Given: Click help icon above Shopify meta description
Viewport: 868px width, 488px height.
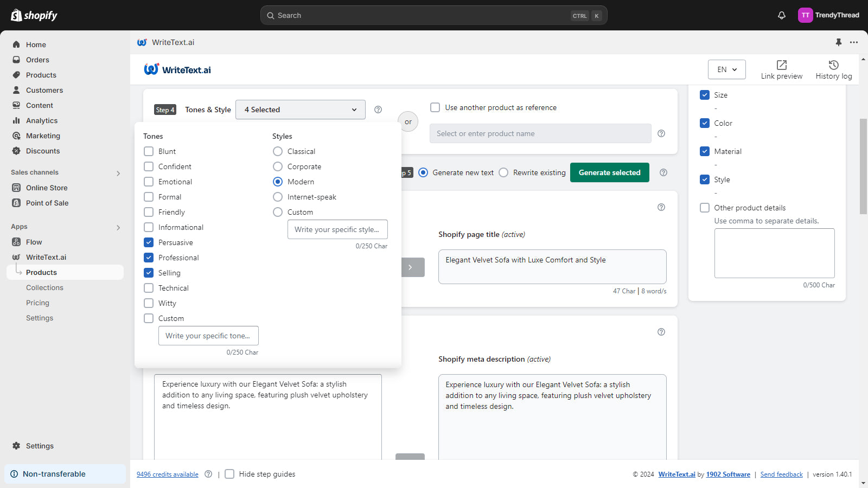Looking at the screenshot, I should pos(661,332).
